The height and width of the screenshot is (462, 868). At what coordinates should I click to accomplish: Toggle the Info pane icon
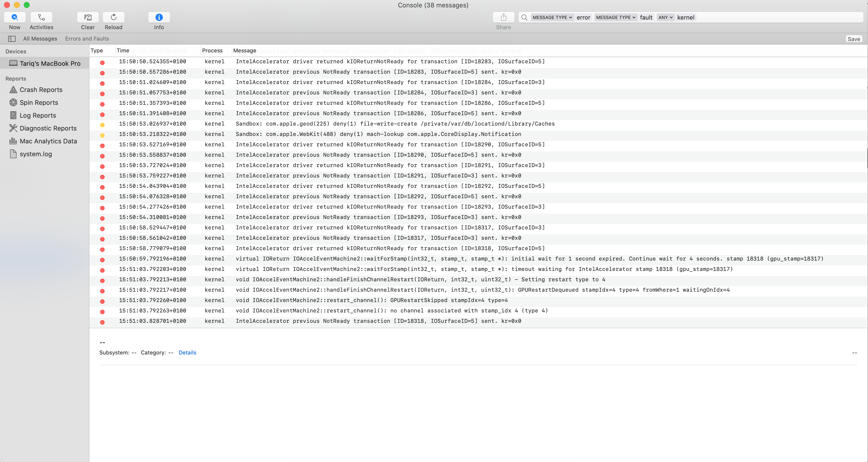click(159, 17)
